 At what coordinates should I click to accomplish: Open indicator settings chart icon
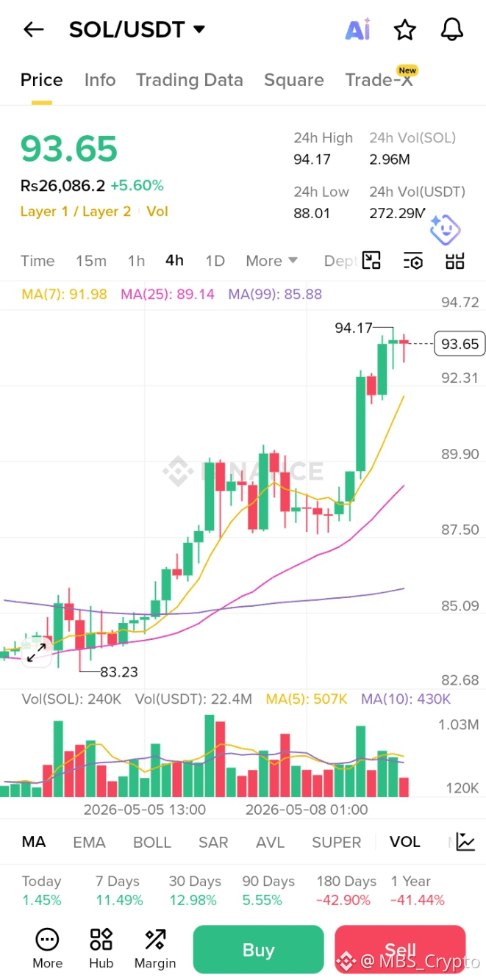click(x=465, y=842)
